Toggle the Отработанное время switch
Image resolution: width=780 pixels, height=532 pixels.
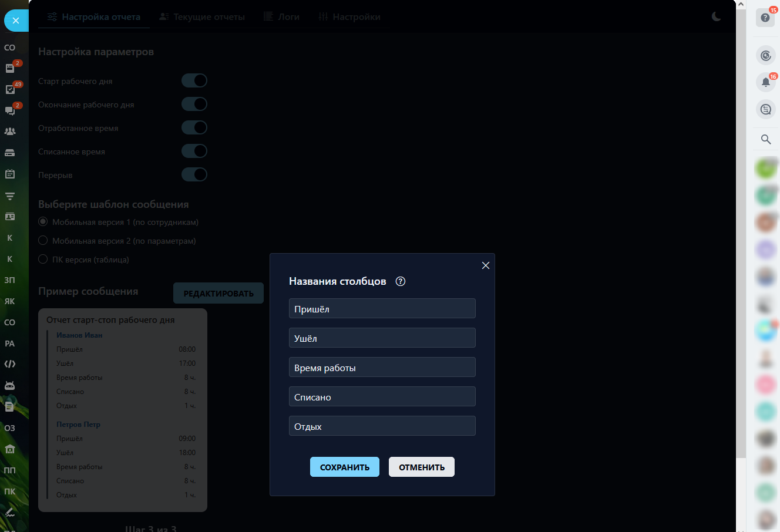click(x=194, y=127)
